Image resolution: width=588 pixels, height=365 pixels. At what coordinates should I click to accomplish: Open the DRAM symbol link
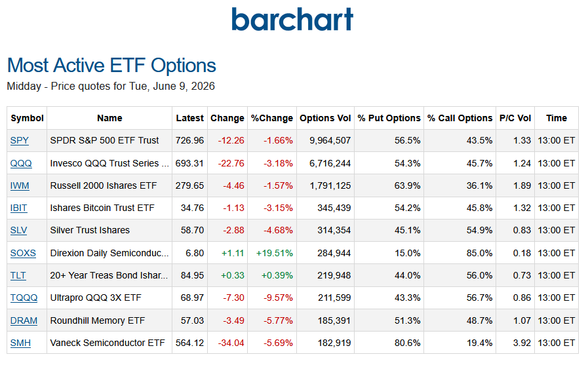click(x=24, y=321)
